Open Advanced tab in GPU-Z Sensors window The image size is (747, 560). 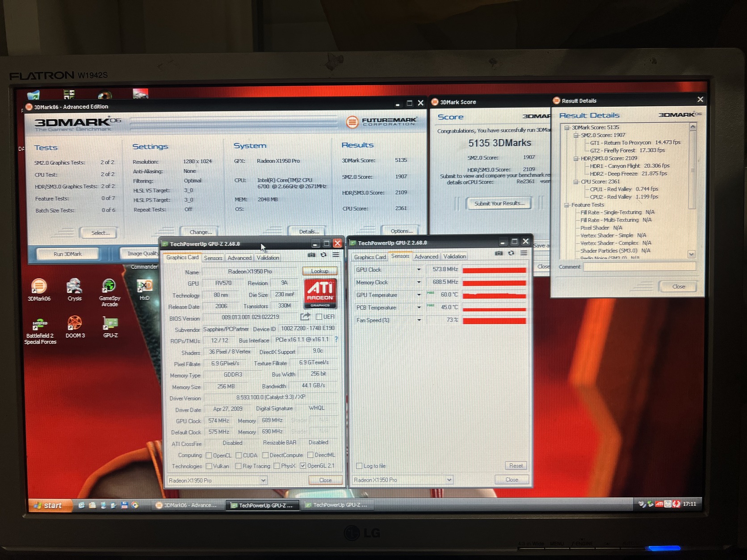pos(426,257)
